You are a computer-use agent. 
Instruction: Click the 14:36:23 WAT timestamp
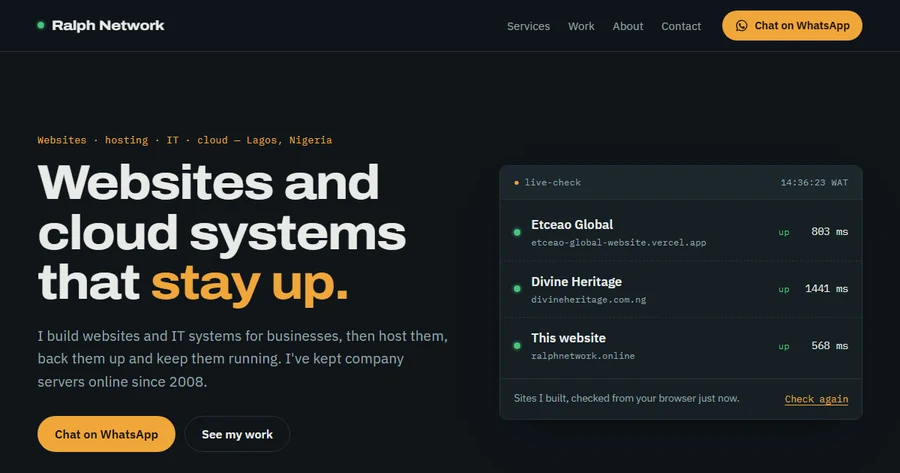[814, 183]
